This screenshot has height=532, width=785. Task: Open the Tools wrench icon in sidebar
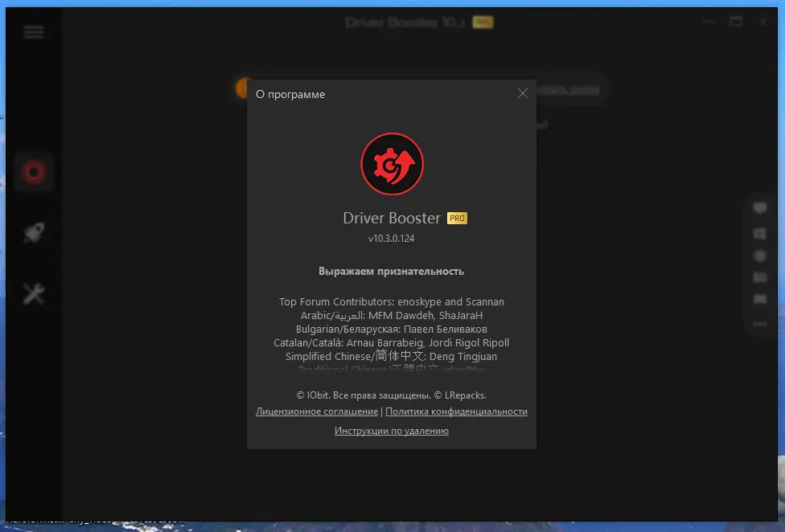34,293
